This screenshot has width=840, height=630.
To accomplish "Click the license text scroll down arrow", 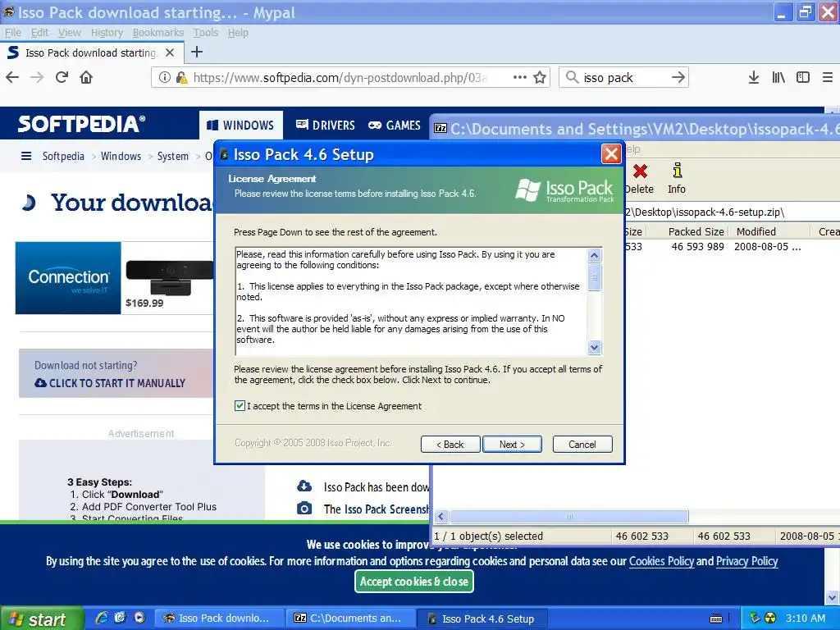I will pos(594,347).
